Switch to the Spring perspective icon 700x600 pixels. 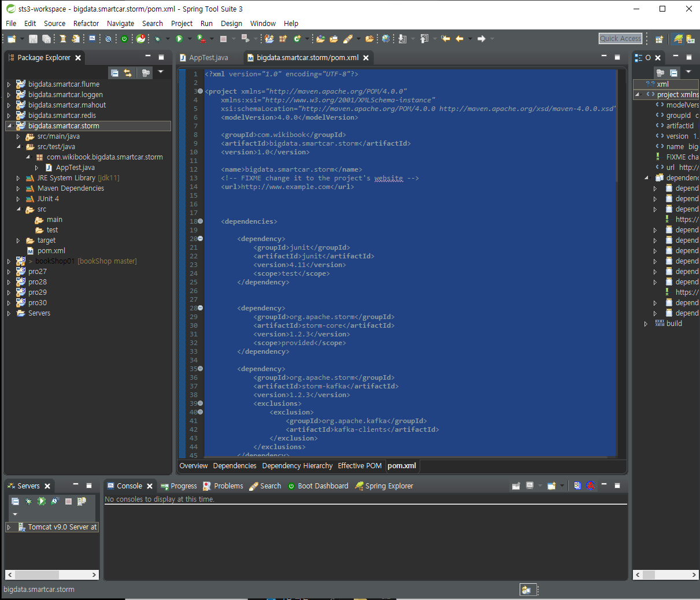point(678,39)
